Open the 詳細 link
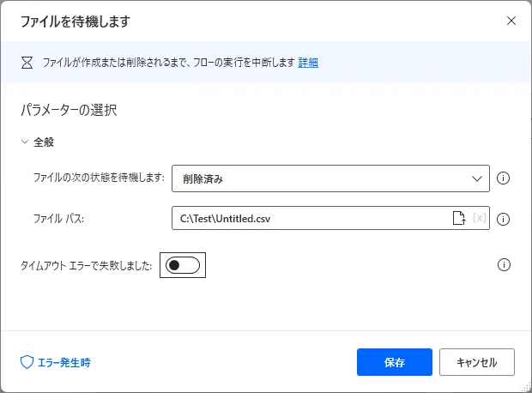The image size is (532, 393). tap(308, 63)
